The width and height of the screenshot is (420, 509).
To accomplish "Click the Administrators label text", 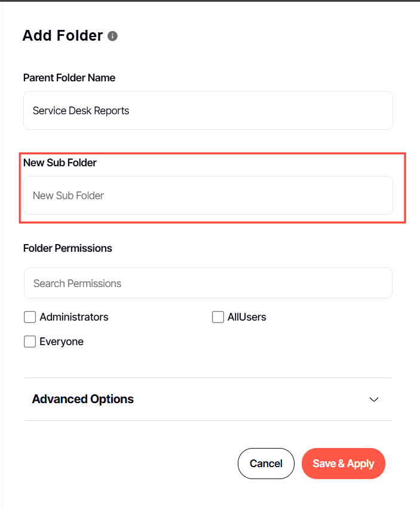I will point(74,317).
